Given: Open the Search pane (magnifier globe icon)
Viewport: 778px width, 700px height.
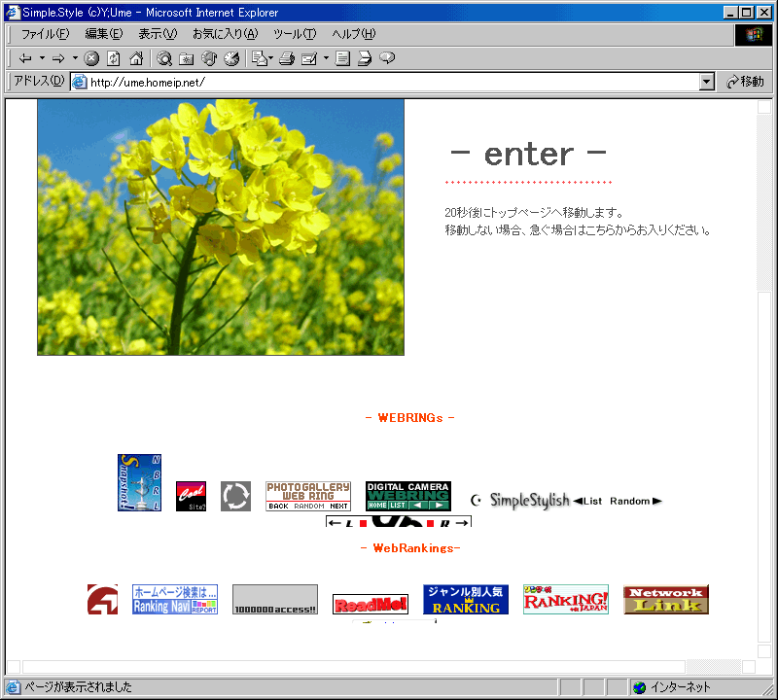Looking at the screenshot, I should click(x=164, y=58).
